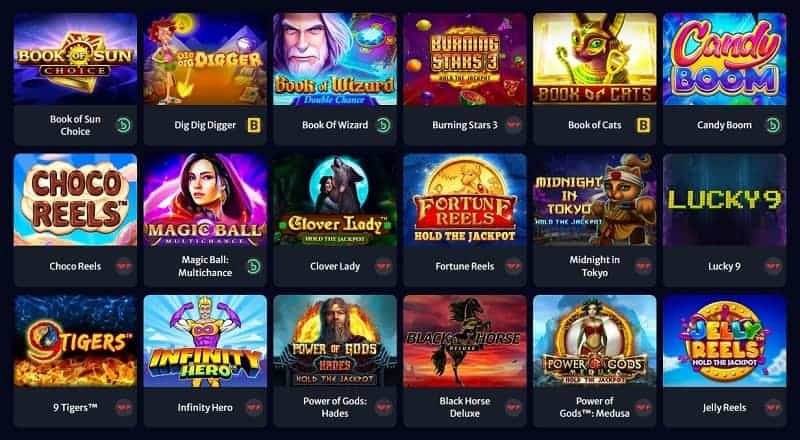Click the red provider icon beside Choco Reels
This screenshot has width=800, height=440.
click(x=123, y=266)
